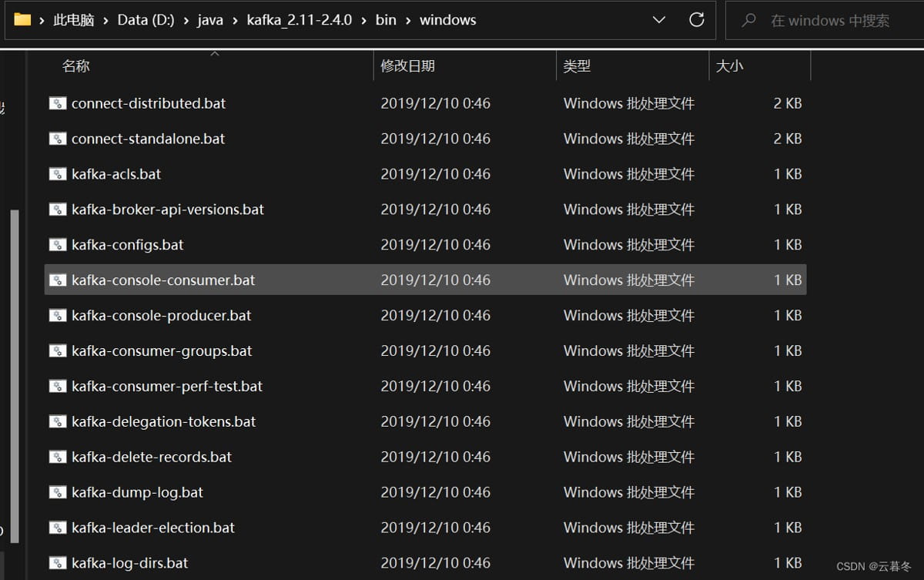The width and height of the screenshot is (924, 580).
Task: Click the type cell of kafka-consumer-groups.bat
Action: pyautogui.click(x=629, y=351)
